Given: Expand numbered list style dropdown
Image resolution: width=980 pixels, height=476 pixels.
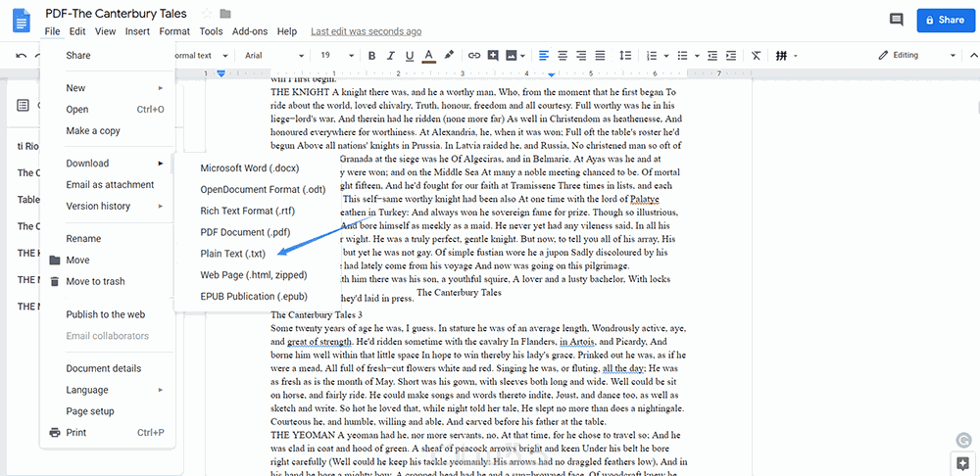Looking at the screenshot, I should coord(666,56).
